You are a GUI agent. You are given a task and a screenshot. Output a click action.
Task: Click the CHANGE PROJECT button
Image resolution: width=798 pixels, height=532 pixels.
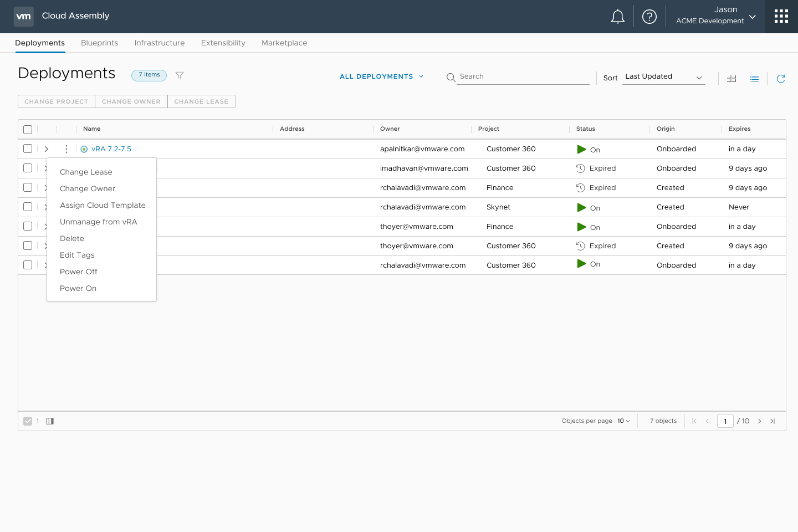pos(57,101)
